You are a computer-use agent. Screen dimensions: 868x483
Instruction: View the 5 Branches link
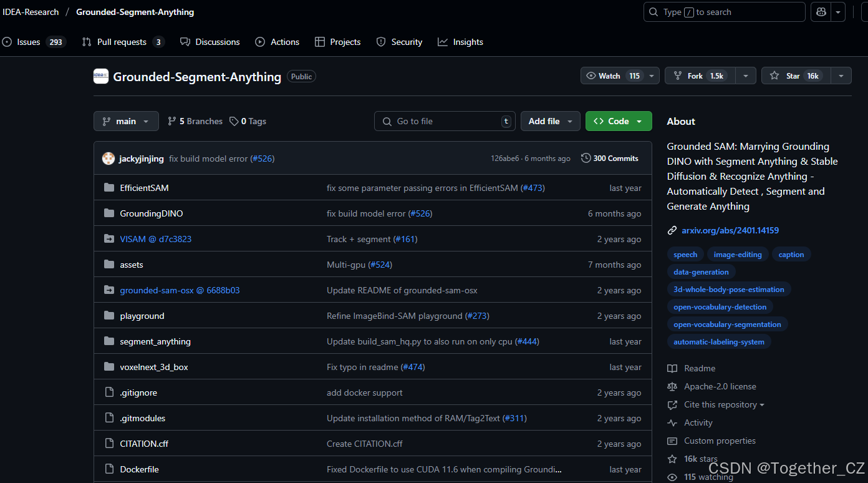pyautogui.click(x=195, y=121)
